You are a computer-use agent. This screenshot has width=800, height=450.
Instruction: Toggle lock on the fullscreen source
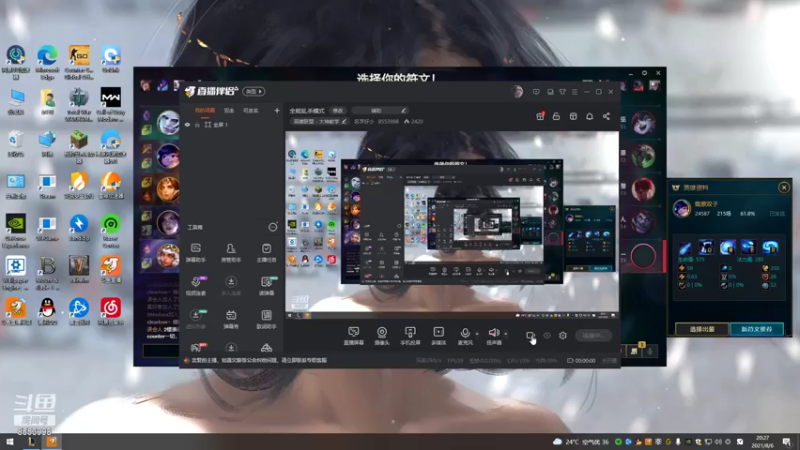tap(197, 124)
